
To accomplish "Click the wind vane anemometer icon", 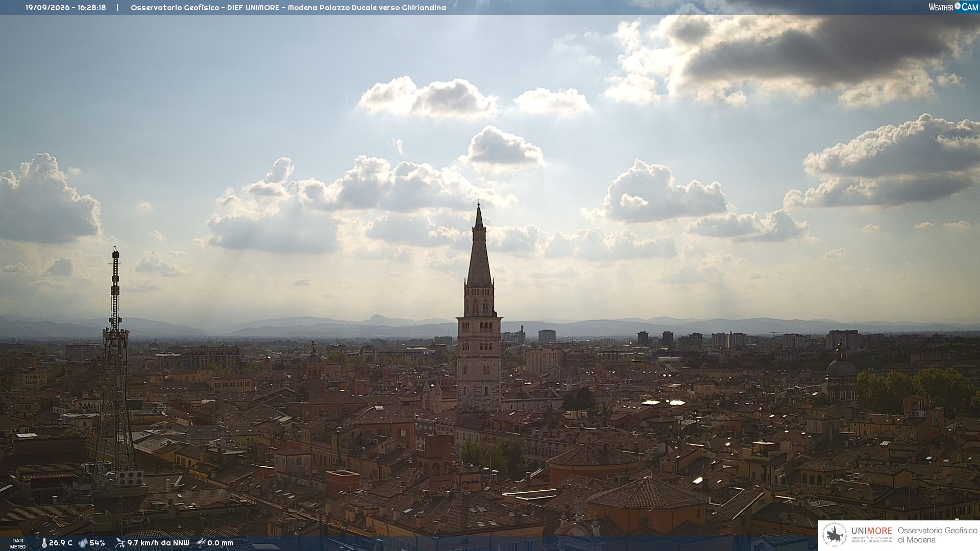I will [120, 543].
